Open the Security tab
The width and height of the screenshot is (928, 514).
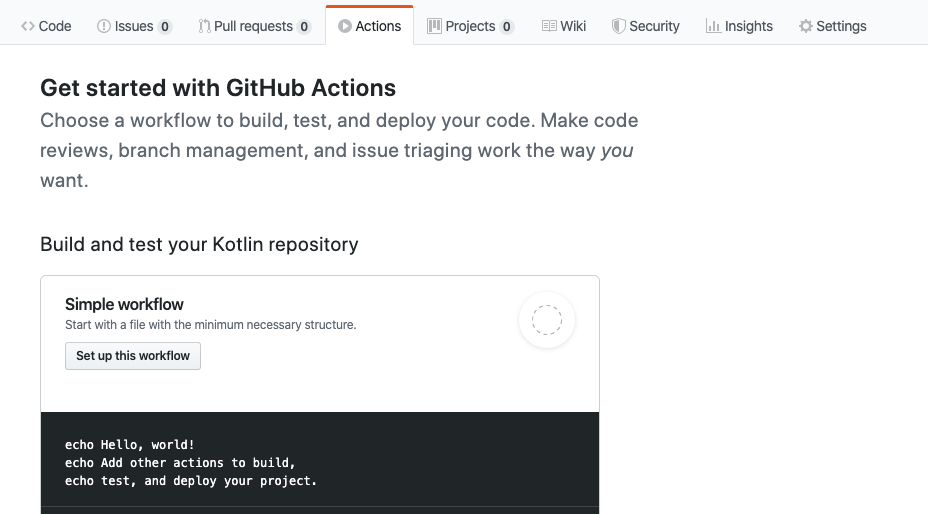(x=646, y=26)
